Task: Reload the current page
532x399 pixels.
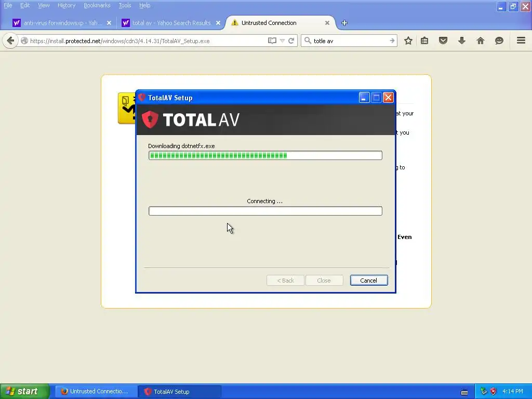Action: [x=291, y=41]
